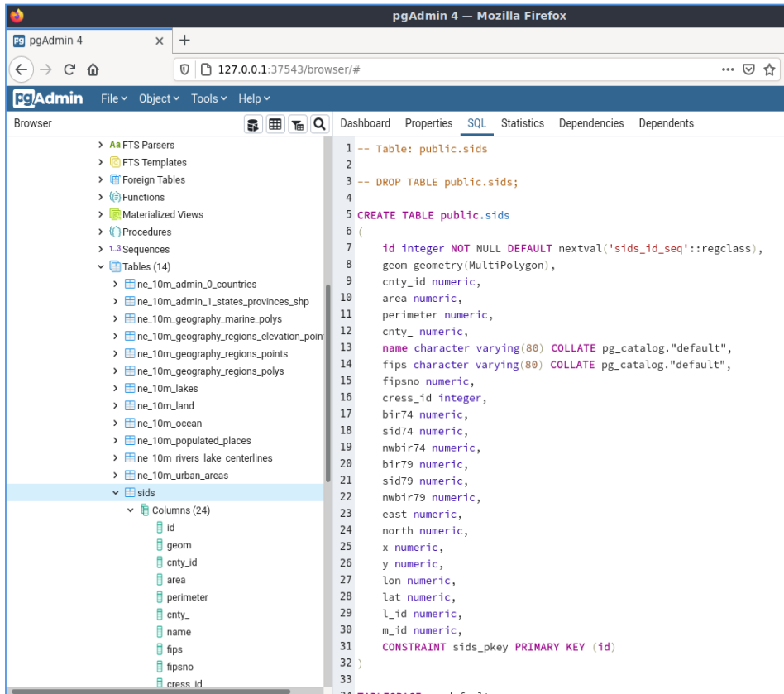This screenshot has height=694, width=784.
Task: Switch to the Dependencies tab
Action: 591,123
